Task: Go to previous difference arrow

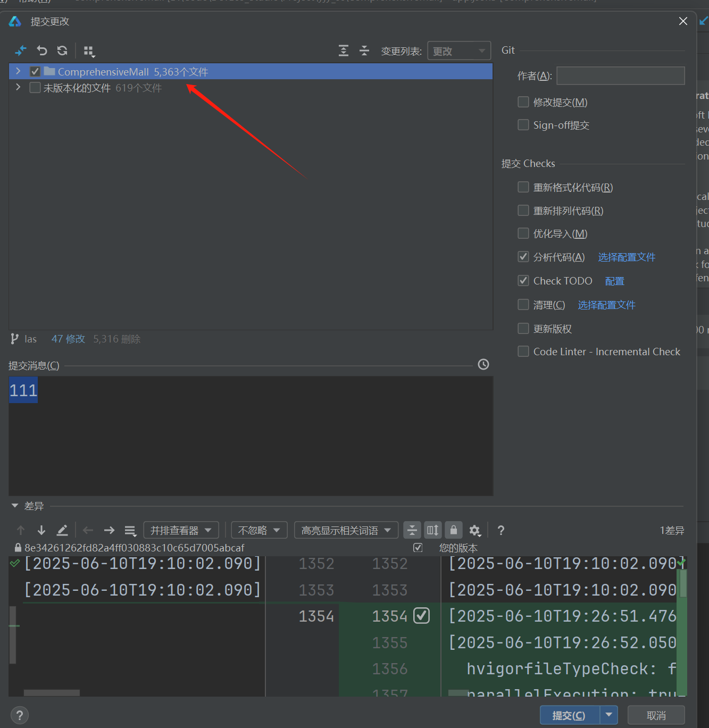Action: 21,530
